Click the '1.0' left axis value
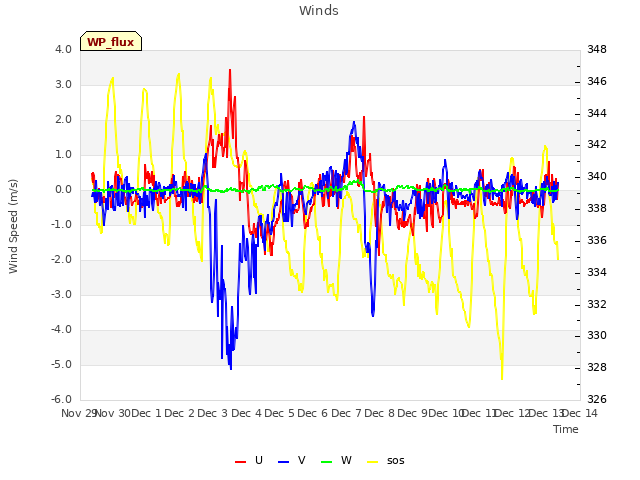Screen dimensions: 640x480 (x=63, y=155)
